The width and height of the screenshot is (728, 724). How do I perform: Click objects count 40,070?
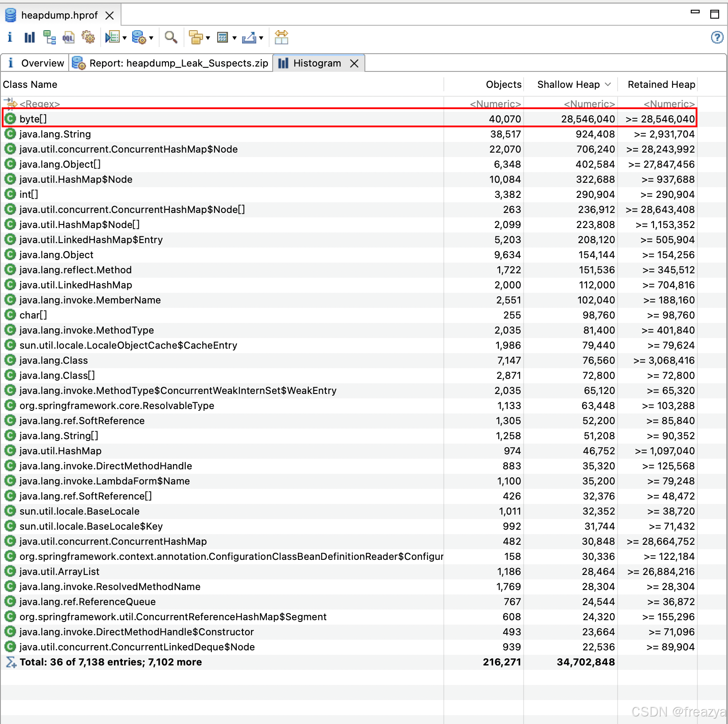[505, 119]
